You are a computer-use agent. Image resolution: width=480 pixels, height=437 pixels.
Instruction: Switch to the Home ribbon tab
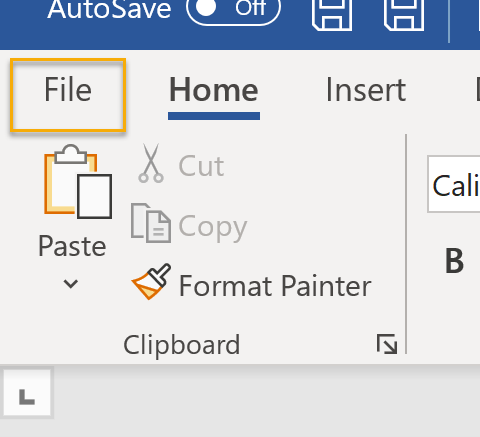click(x=214, y=95)
